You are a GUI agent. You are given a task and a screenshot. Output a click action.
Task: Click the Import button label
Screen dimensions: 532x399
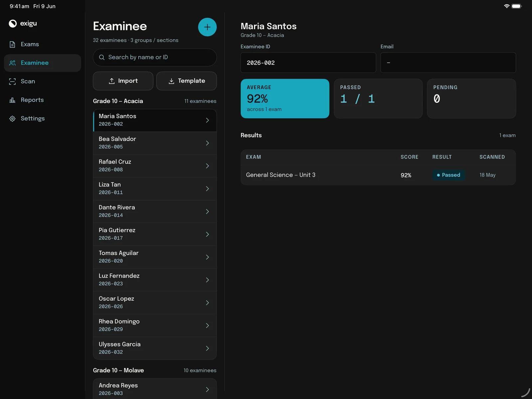pyautogui.click(x=128, y=81)
